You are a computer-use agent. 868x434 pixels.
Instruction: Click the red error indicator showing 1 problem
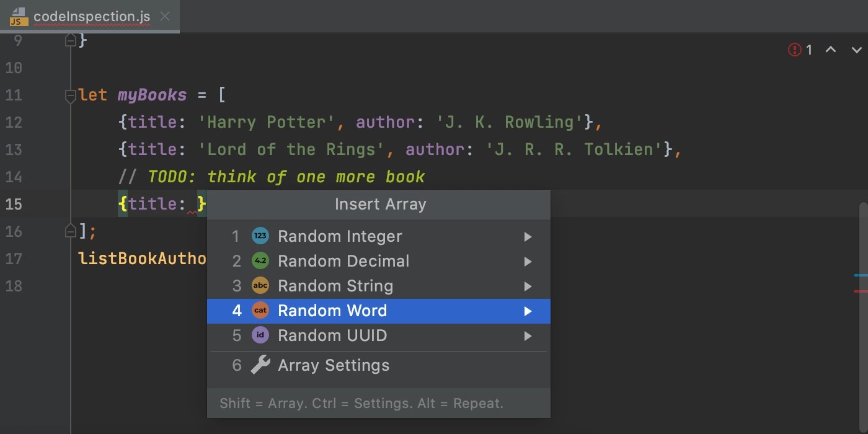795,50
